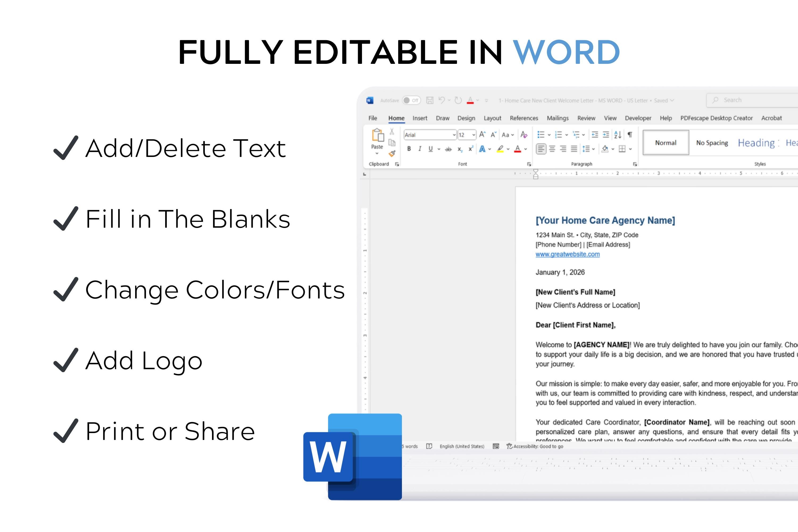This screenshot has width=798, height=532.
Task: Apply Borders to the paragraph
Action: coord(622,149)
